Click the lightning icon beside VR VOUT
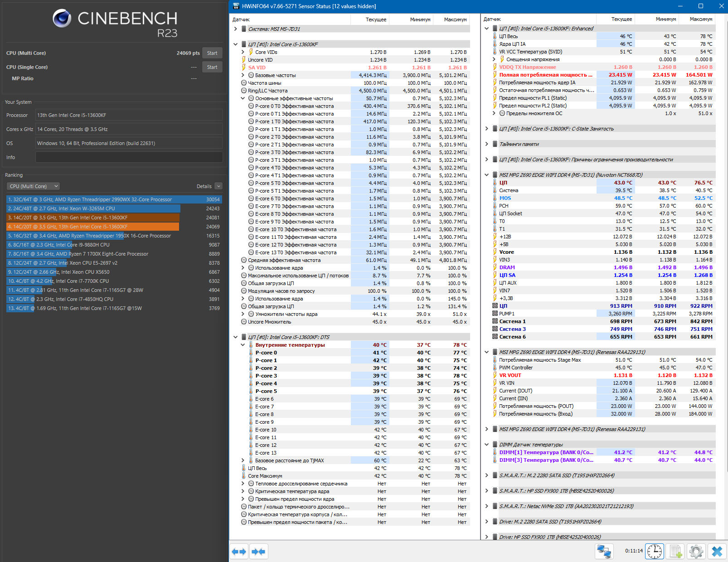 (495, 375)
